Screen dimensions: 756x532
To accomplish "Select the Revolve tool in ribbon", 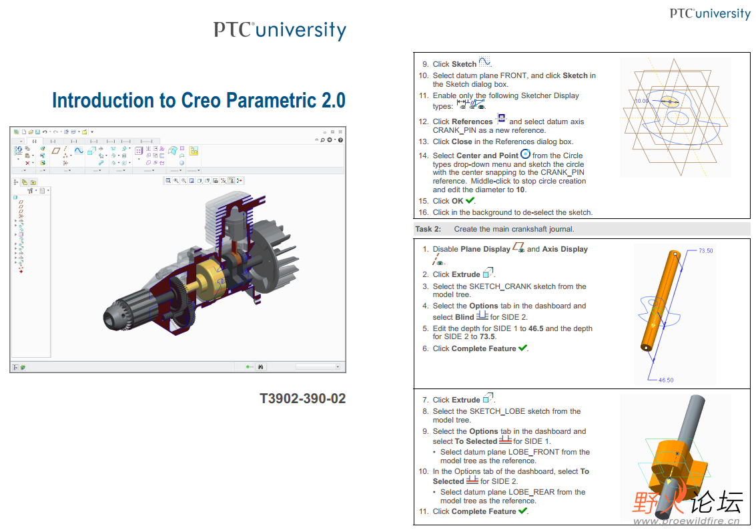I will [x=101, y=149].
